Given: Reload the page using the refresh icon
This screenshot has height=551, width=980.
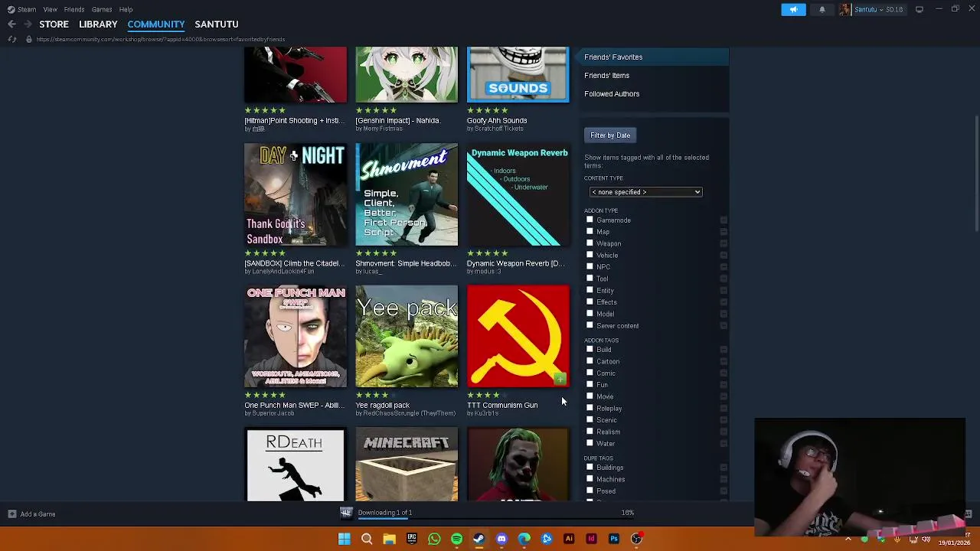Looking at the screenshot, I should 11,39.
